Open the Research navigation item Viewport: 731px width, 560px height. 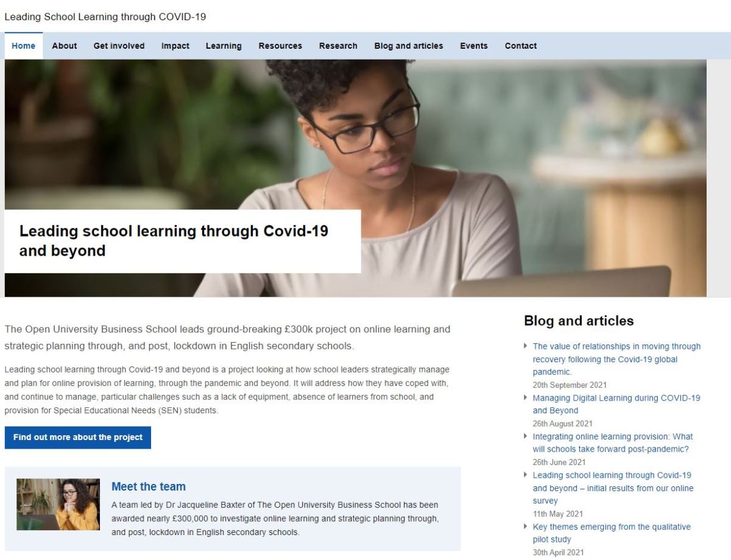pos(338,46)
